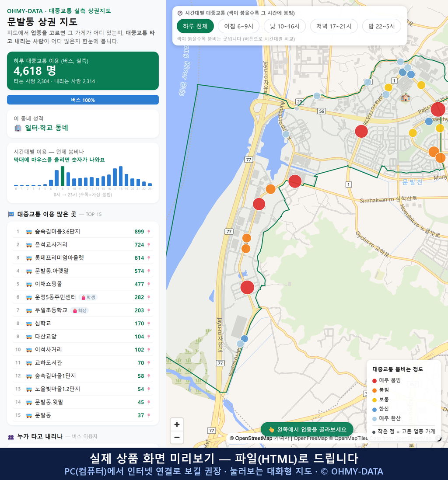Click the 학생 badge on 운정5동주민센터 row
Image resolution: width=448 pixels, height=480 pixels.
(x=88, y=297)
